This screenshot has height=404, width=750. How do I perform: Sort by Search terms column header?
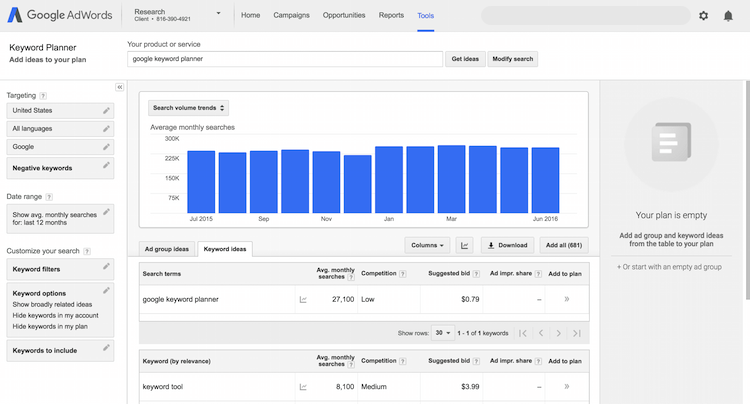162,274
